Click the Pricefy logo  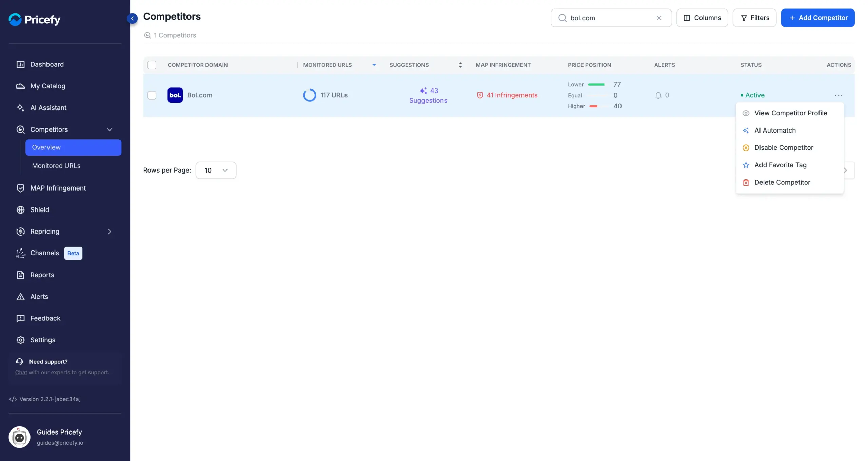tap(34, 20)
